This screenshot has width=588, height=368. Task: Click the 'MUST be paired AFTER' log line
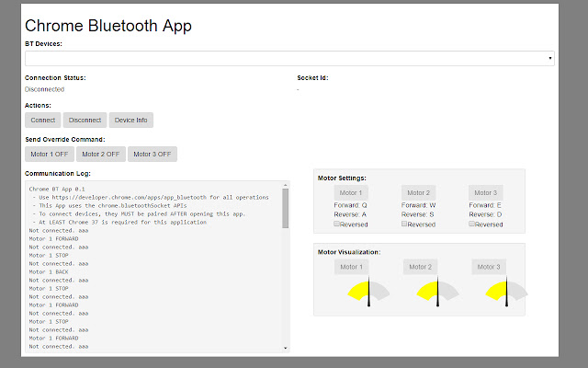point(139,214)
